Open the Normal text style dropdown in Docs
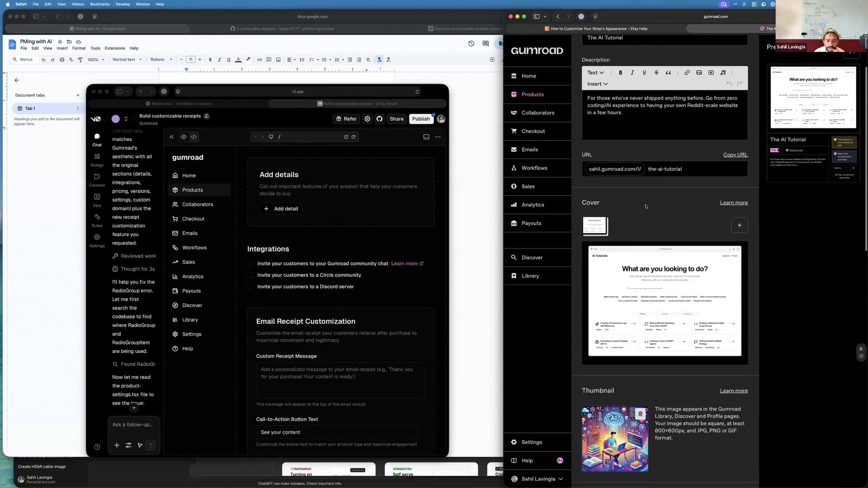 pos(127,60)
